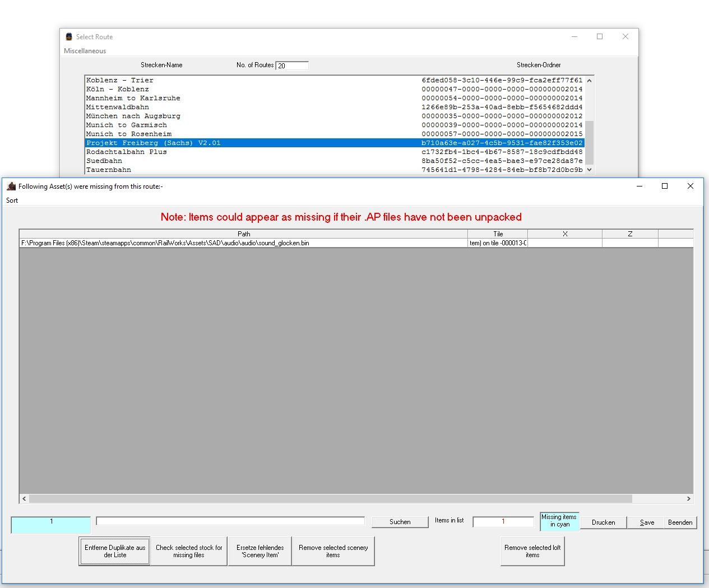Image resolution: width=709 pixels, height=588 pixels.
Task: Click the Suchen button
Action: [x=400, y=522]
